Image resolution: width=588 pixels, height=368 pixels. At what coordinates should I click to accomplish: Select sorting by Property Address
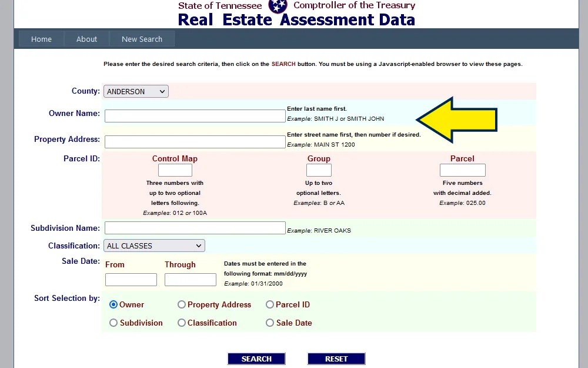pos(182,304)
